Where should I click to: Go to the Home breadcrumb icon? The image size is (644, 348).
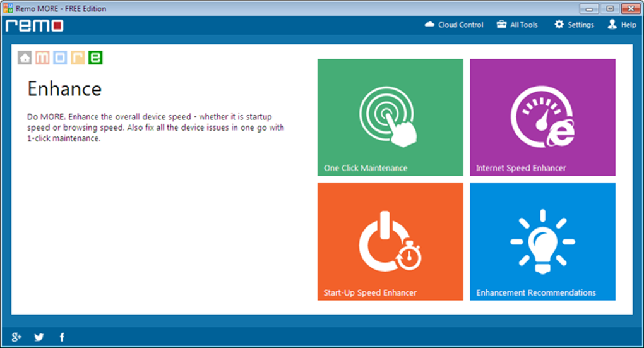coord(25,57)
